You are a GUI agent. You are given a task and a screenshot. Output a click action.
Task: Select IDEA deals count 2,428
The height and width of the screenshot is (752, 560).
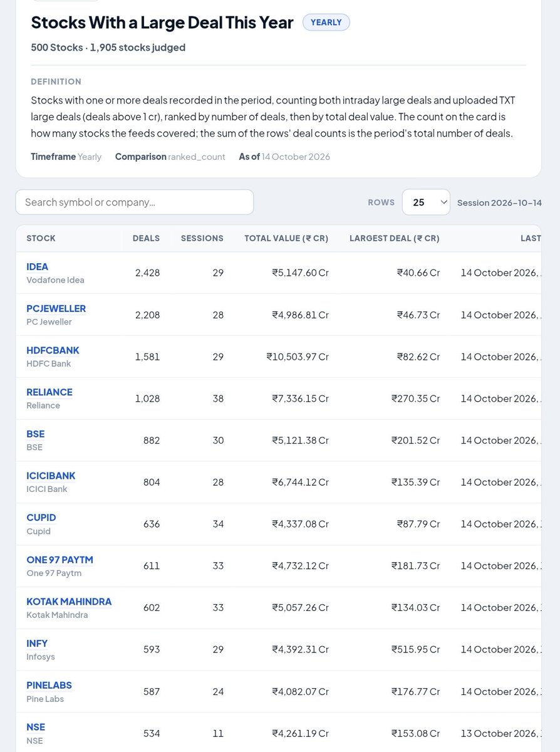[x=147, y=273]
